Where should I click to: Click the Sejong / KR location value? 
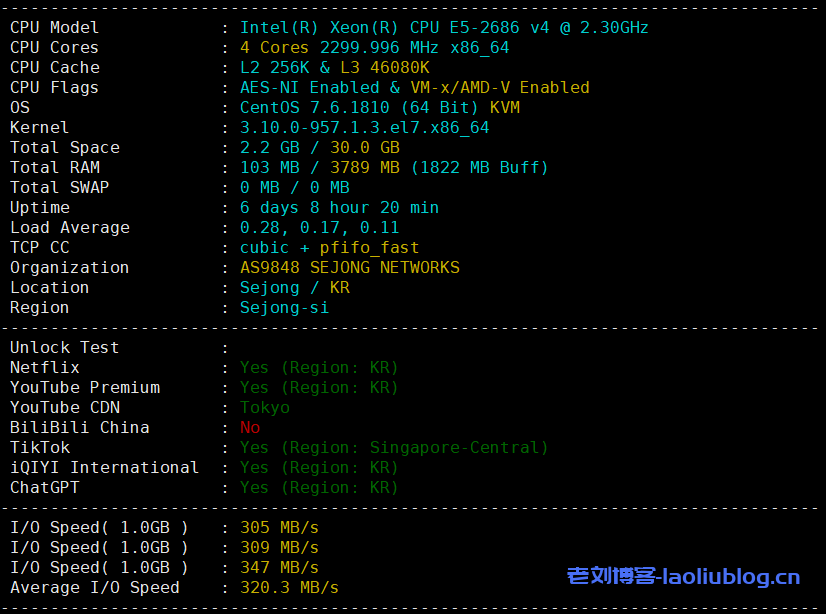pyautogui.click(x=294, y=288)
